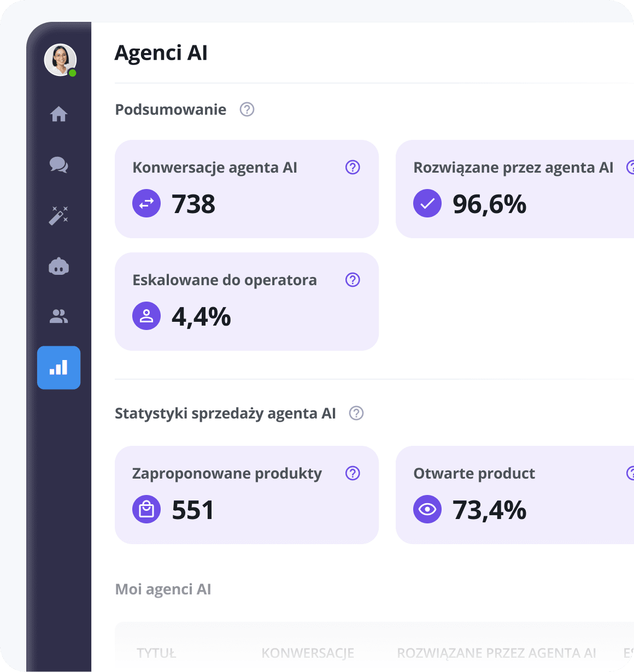Click the TYTUŁ column header
The image size is (634, 672).
click(156, 653)
